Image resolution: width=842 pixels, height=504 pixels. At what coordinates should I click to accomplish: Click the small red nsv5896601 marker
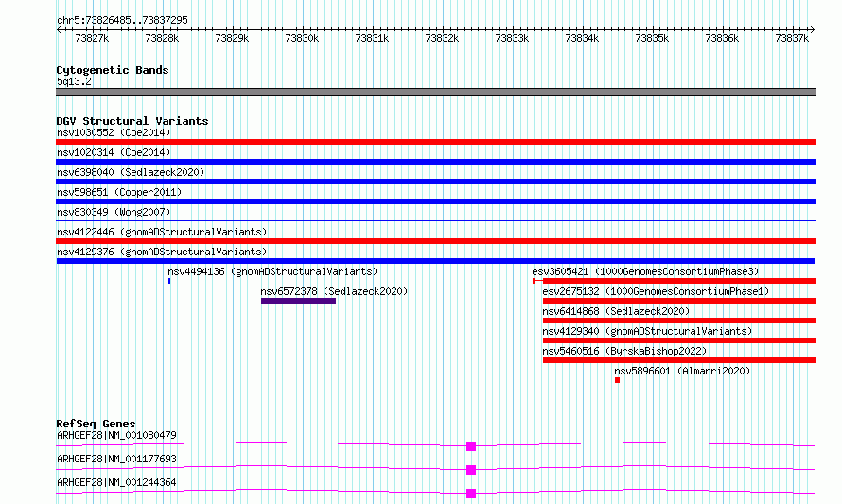tap(617, 380)
